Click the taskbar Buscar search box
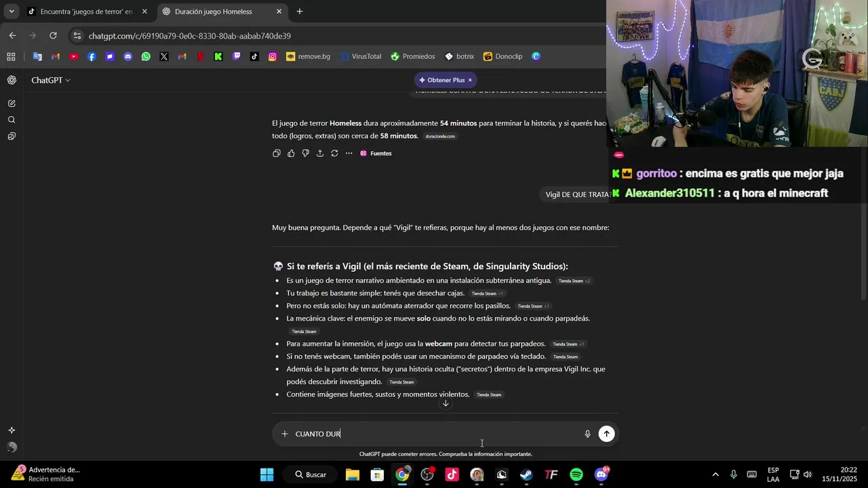The height and width of the screenshot is (488, 868). pyautogui.click(x=311, y=474)
